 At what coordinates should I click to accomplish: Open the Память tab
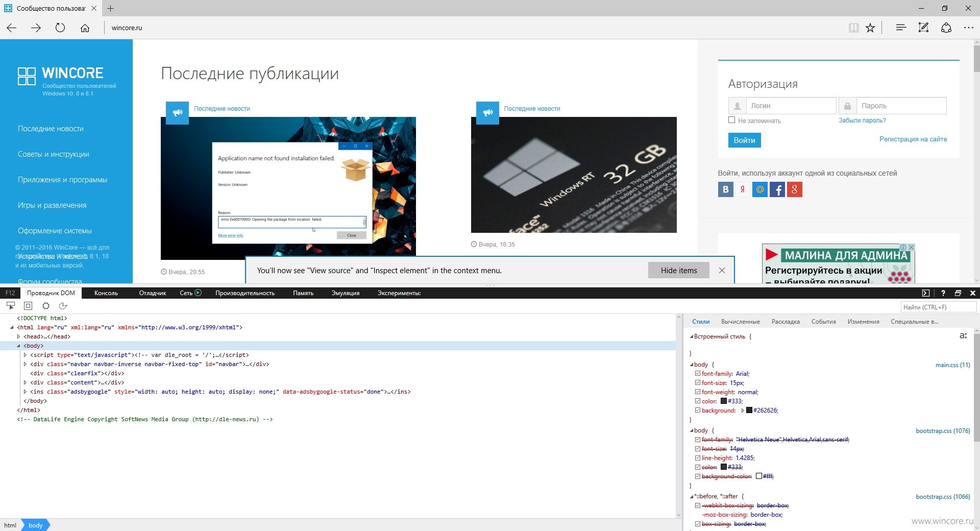pyautogui.click(x=303, y=293)
